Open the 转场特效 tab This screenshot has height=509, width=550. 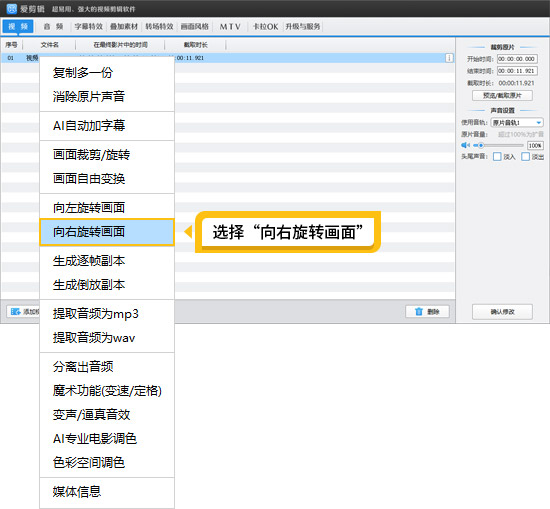pos(159,27)
